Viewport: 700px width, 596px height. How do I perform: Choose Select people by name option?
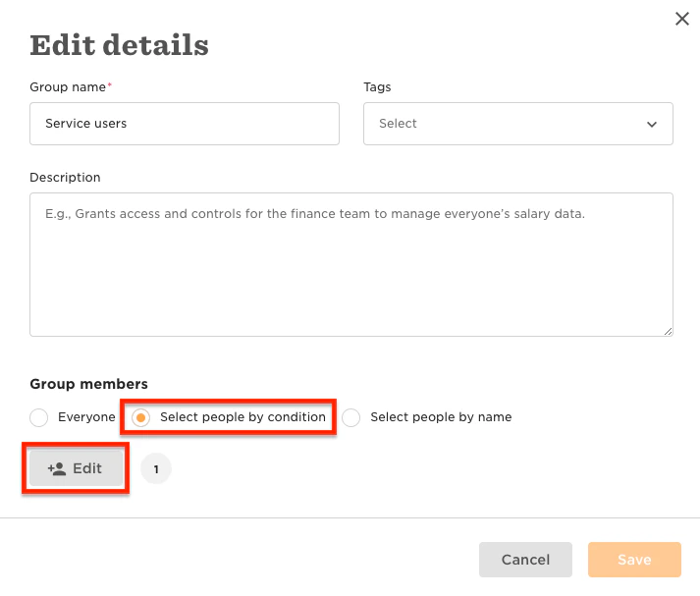click(350, 417)
